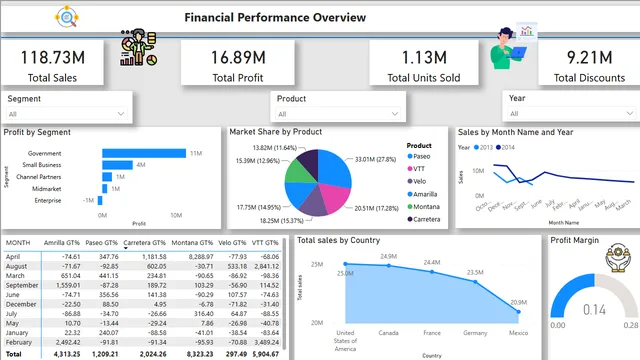Select the Total Sales 118.73M card

[x=52, y=63]
